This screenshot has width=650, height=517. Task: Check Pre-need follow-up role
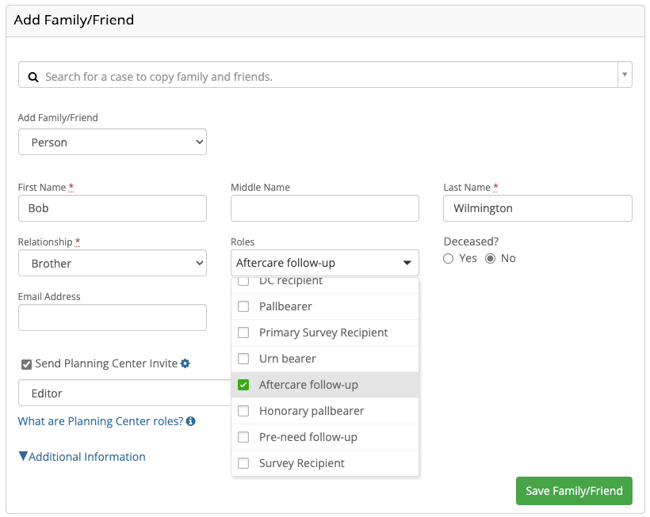pos(243,437)
